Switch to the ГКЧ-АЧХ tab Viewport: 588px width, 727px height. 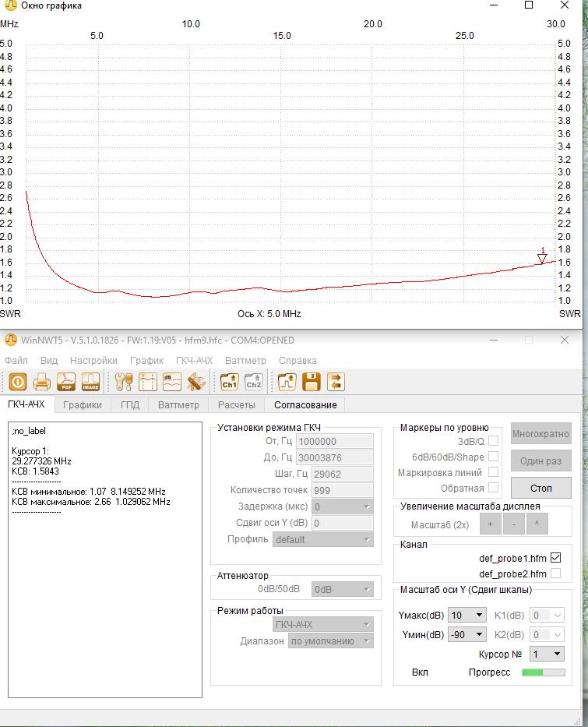point(26,404)
